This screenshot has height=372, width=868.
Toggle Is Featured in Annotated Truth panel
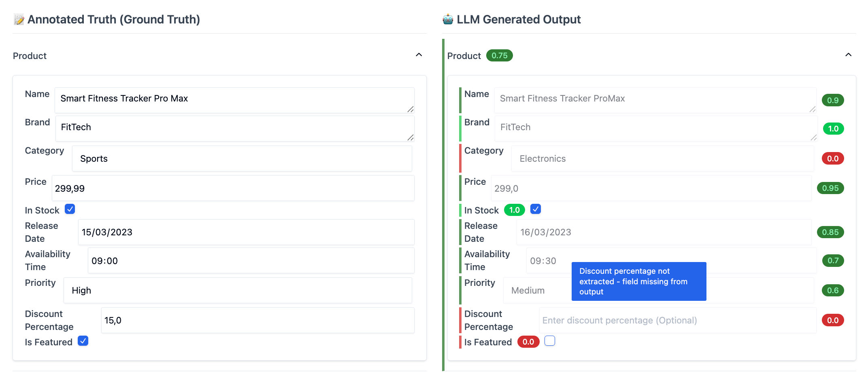point(83,341)
